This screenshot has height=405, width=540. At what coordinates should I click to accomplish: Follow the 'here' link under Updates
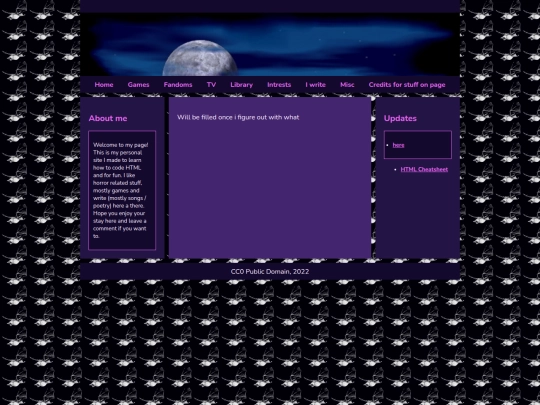pyautogui.click(x=398, y=145)
